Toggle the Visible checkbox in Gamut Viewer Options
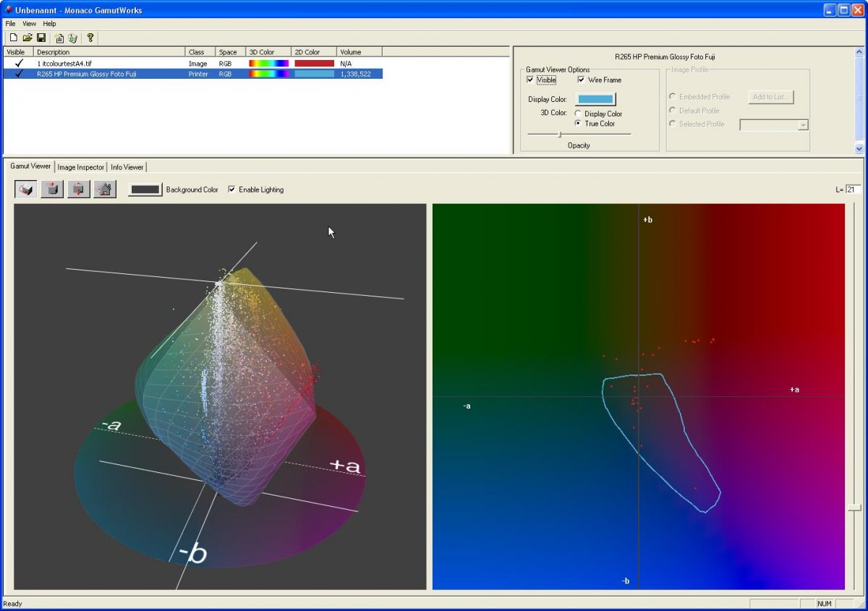Image resolution: width=868 pixels, height=611 pixels. 530,80
